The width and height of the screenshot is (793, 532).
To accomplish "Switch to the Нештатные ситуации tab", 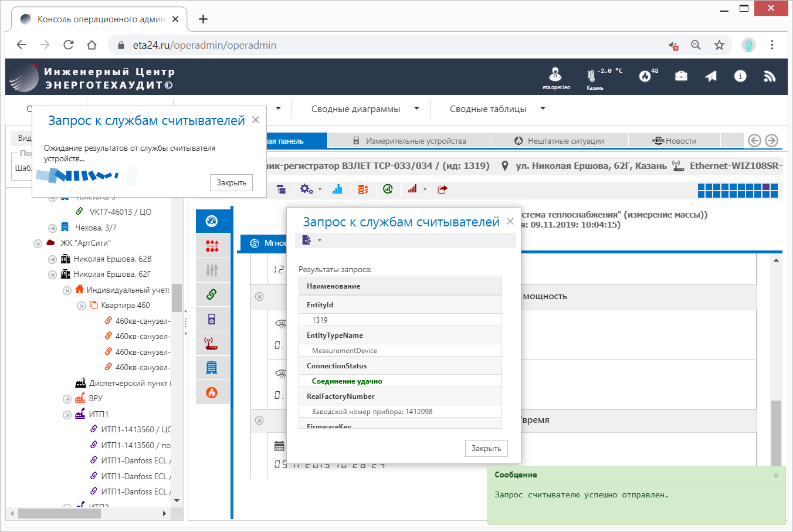I will (x=559, y=141).
